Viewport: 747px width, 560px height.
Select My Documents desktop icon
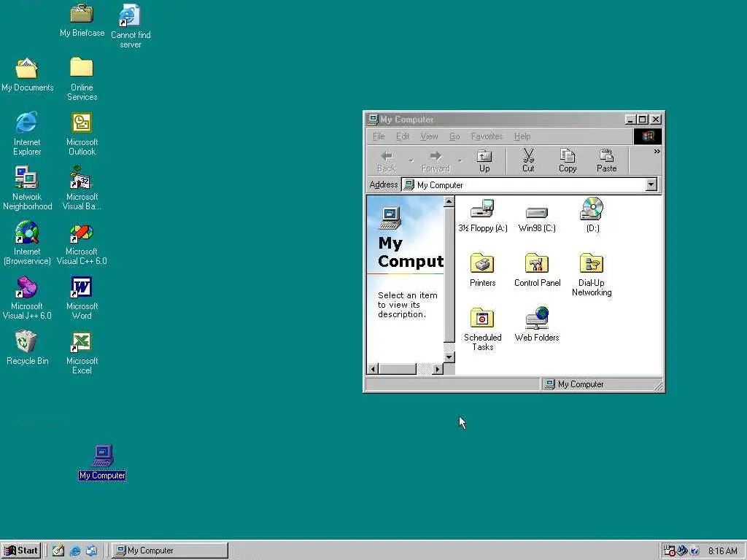pyautogui.click(x=27, y=75)
